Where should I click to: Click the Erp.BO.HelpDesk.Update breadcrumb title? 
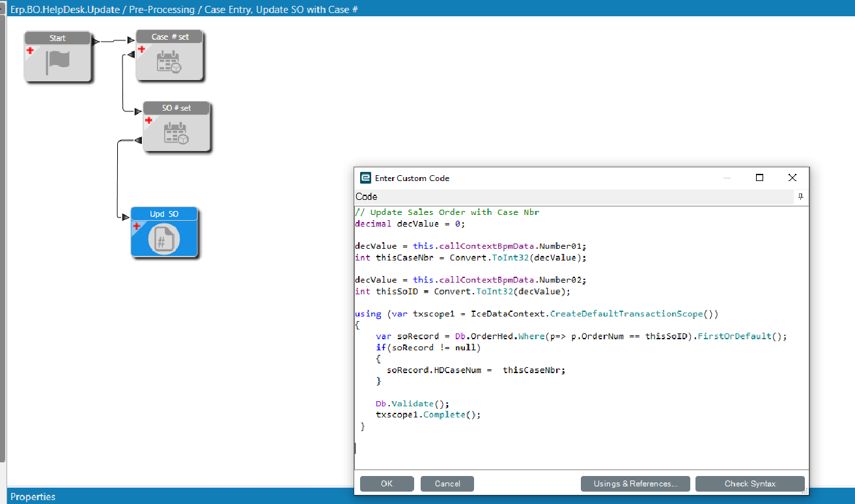click(x=184, y=9)
